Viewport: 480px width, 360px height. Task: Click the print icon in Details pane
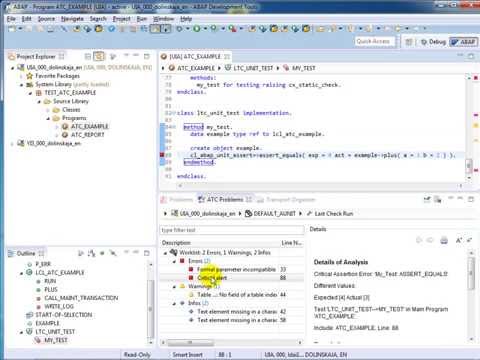(444, 240)
